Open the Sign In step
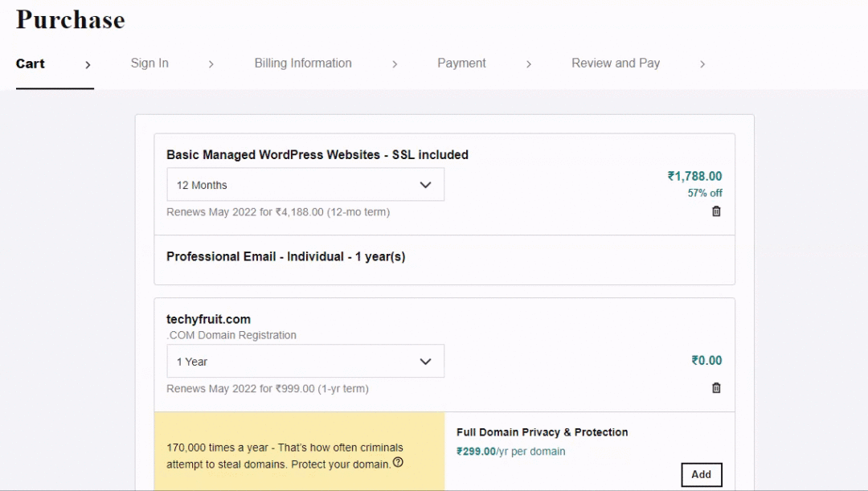Viewport: 868px width, 491px height. [149, 63]
